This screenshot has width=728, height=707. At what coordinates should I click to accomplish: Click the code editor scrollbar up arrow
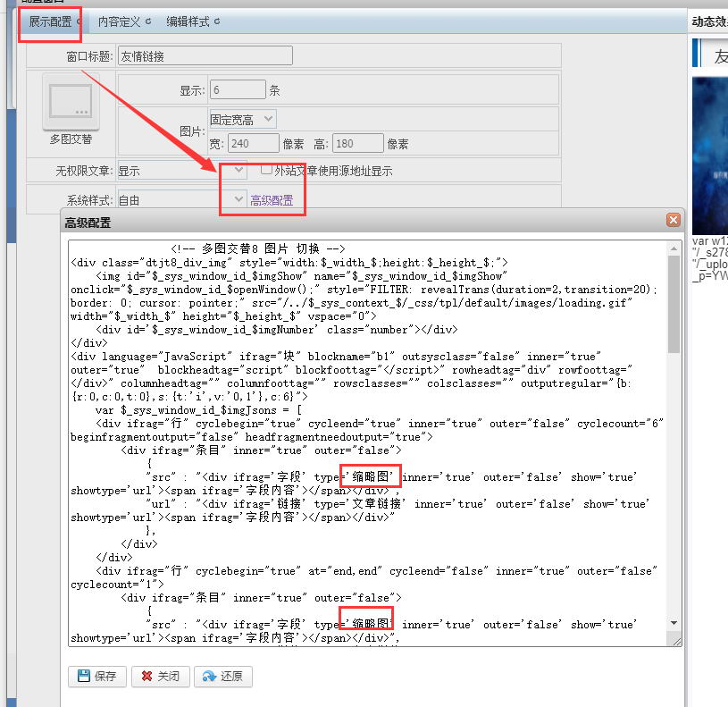(673, 247)
